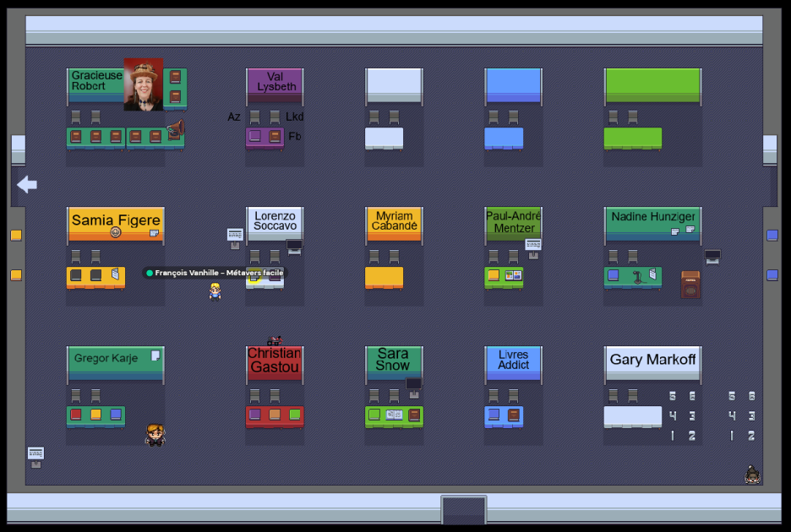Viewport: 791px width, 532px height.
Task: Click the gramophone at Gracieuse Robert's booth
Action: [176, 129]
